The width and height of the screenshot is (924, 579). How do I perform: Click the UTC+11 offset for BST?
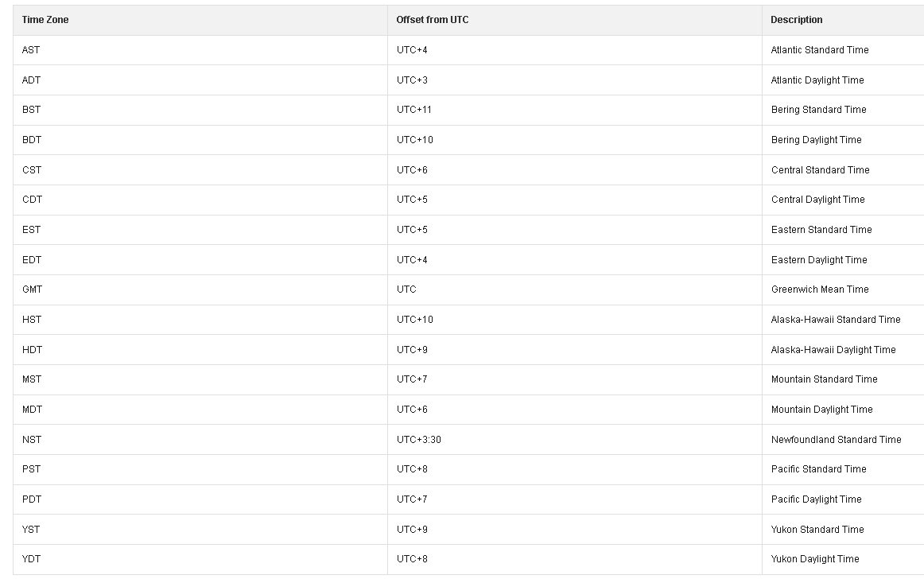(x=413, y=110)
